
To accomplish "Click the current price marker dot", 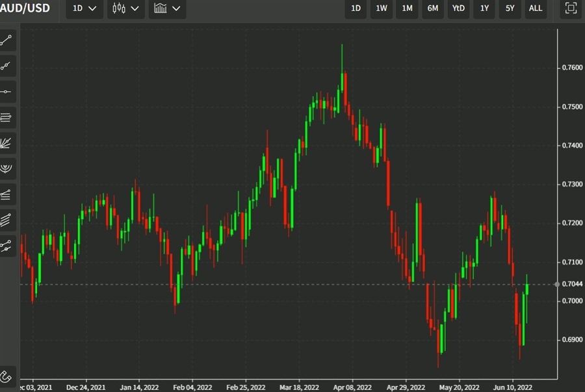I will pyautogui.click(x=557, y=284).
